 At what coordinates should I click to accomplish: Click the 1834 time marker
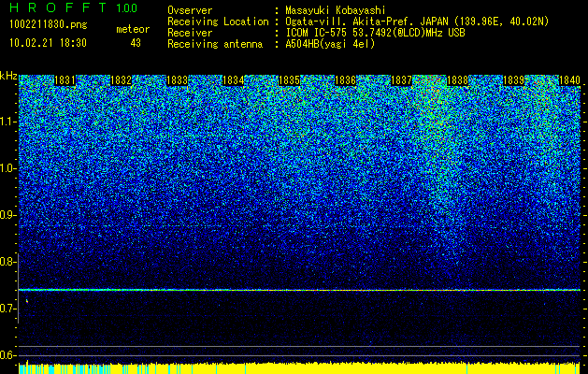[x=234, y=80]
